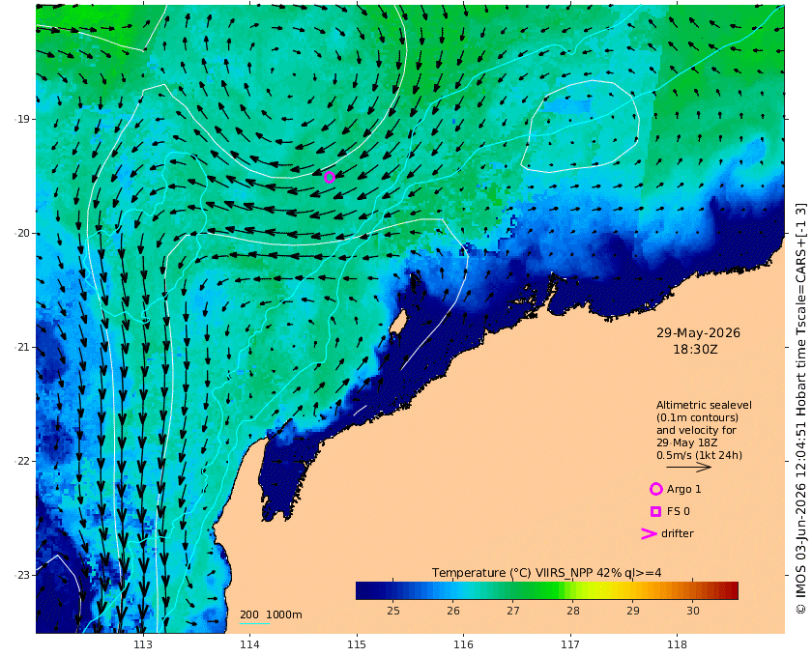Screen dimensions: 812x657
Task: Click the 0.5m/s velocity scale arrow
Action: pos(688,468)
